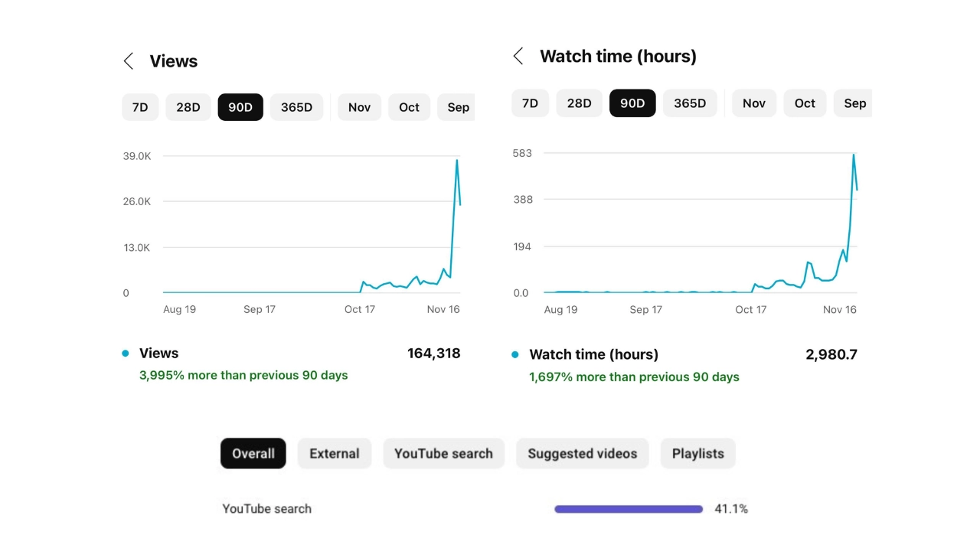
Task: Go back from Watch time panel
Action: 518,56
